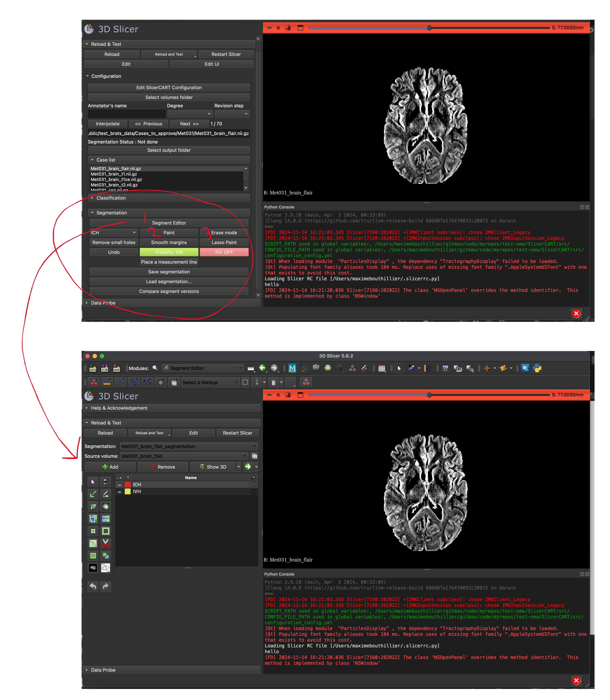Open the Extensions Manager puzzle icon

(525, 368)
